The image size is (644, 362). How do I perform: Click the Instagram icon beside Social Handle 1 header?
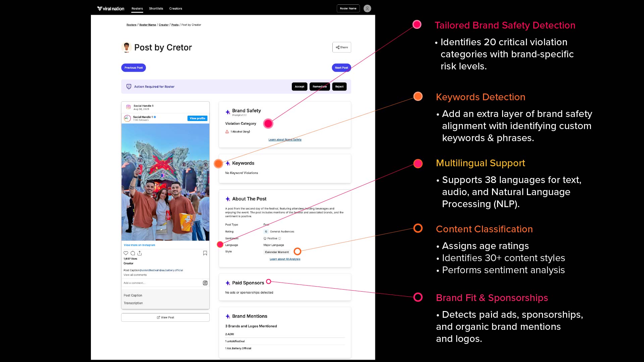(x=128, y=107)
